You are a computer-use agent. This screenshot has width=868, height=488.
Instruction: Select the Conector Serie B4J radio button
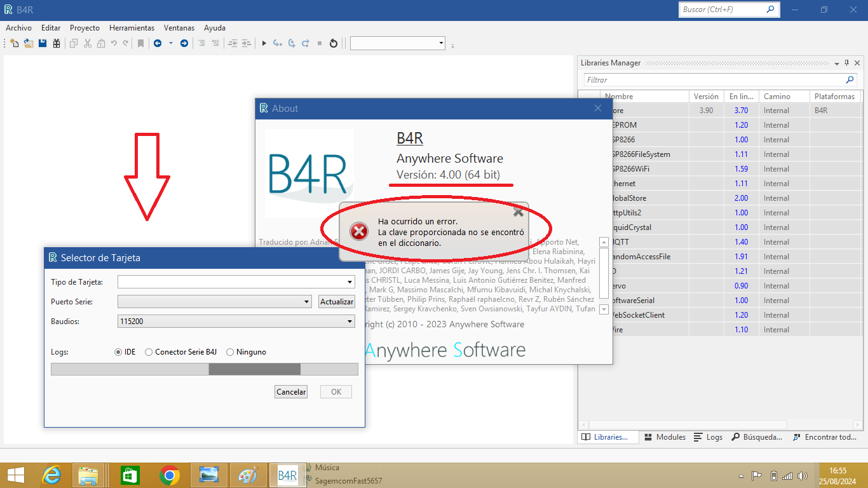point(149,352)
